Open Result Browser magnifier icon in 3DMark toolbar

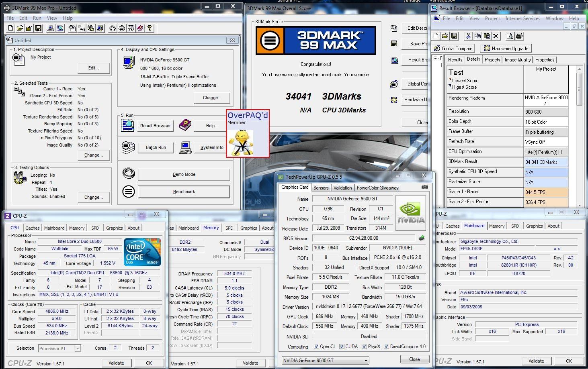60,28
